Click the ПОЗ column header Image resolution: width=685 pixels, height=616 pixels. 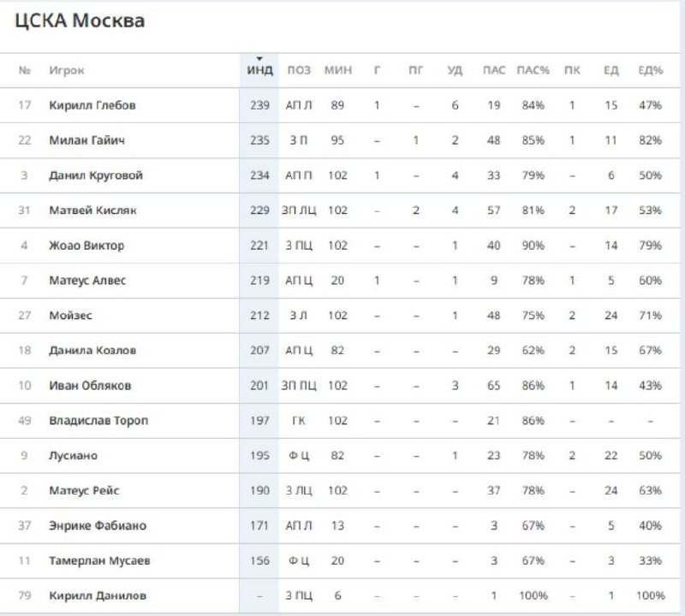pos(299,70)
